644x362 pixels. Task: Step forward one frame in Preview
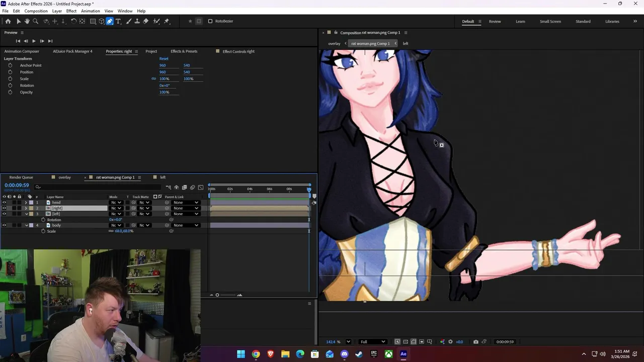click(42, 41)
